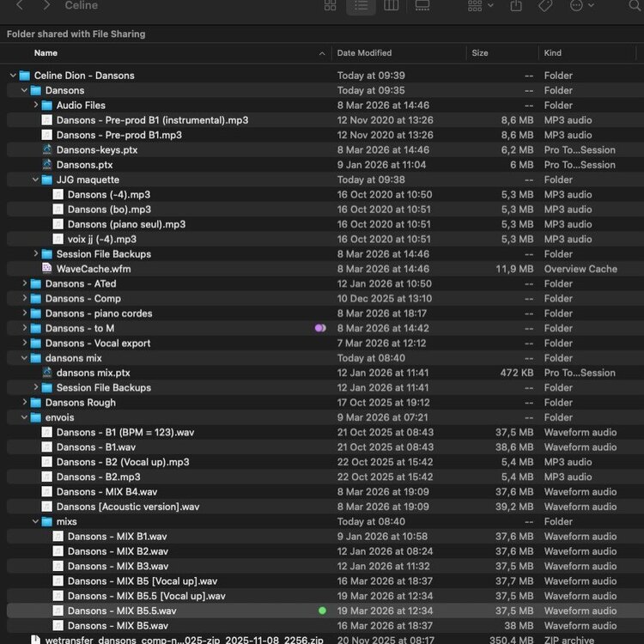Click the green tag on MIX B5.5.wav
This screenshot has height=644, width=644.
pos(322,611)
